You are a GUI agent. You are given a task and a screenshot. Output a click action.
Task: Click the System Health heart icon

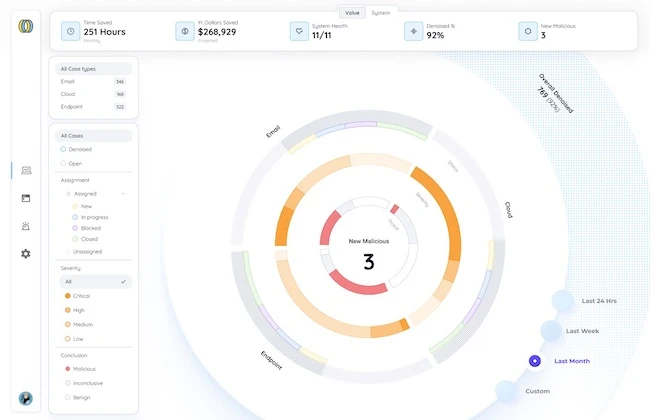click(x=298, y=31)
